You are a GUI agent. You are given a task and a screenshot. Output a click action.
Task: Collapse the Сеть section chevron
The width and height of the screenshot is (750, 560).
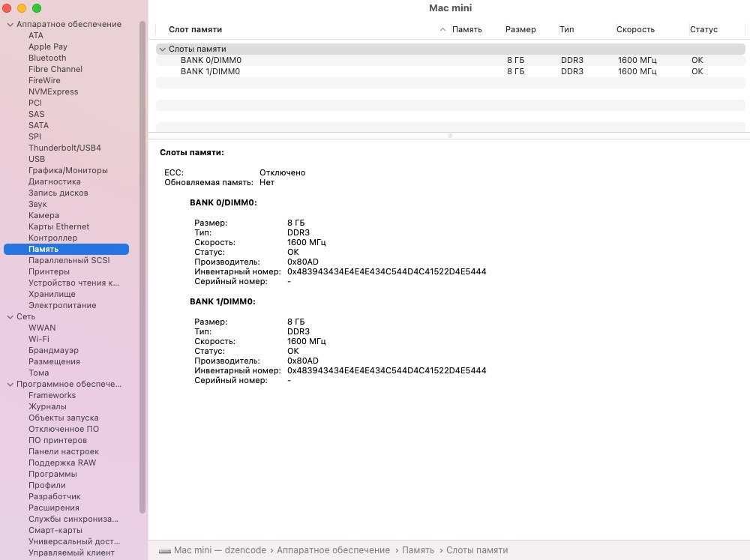(x=10, y=317)
